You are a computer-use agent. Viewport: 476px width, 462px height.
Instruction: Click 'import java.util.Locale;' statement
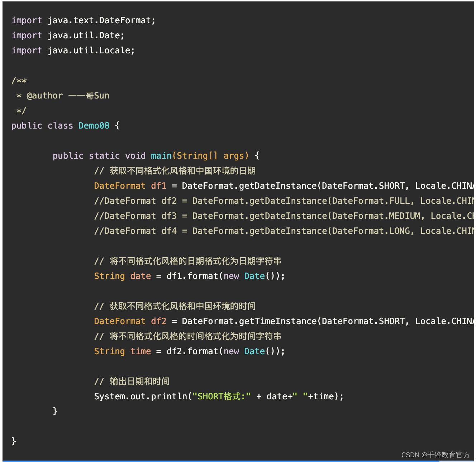click(x=73, y=50)
